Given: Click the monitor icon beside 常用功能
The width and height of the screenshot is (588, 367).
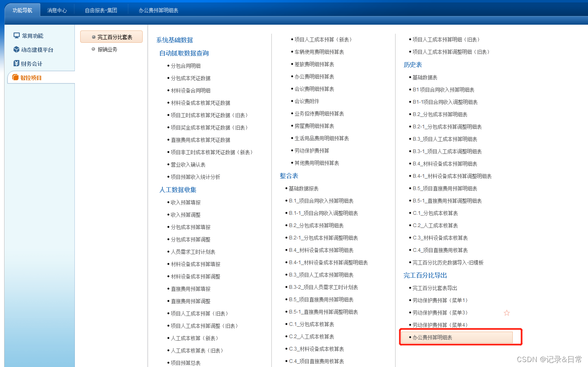Looking at the screenshot, I should 16,36.
